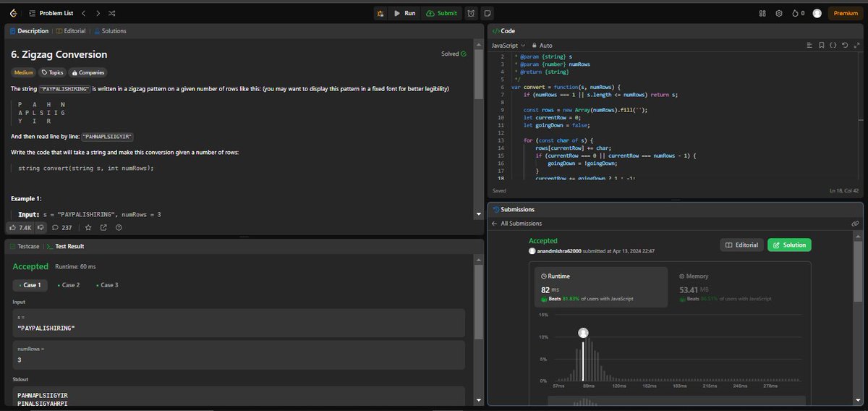Screen dimensions: 868x411
Task: Click the Medium difficulty badge
Action: [24, 72]
